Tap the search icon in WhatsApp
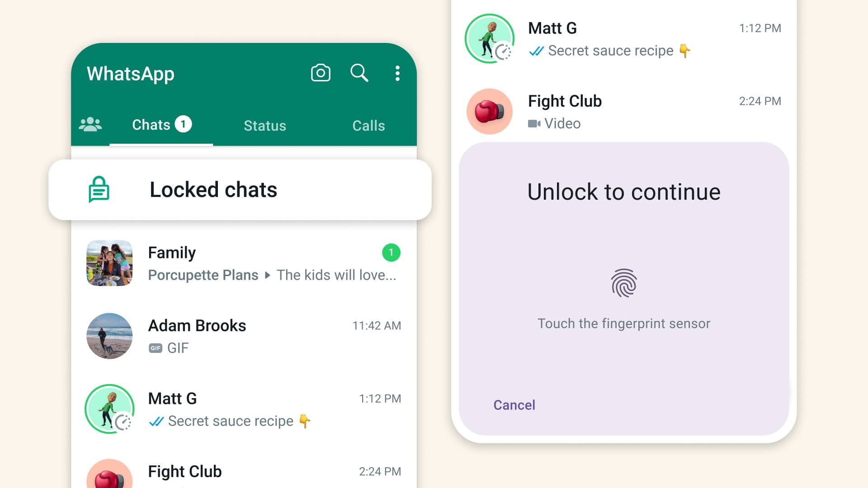868x488 pixels. coord(359,73)
